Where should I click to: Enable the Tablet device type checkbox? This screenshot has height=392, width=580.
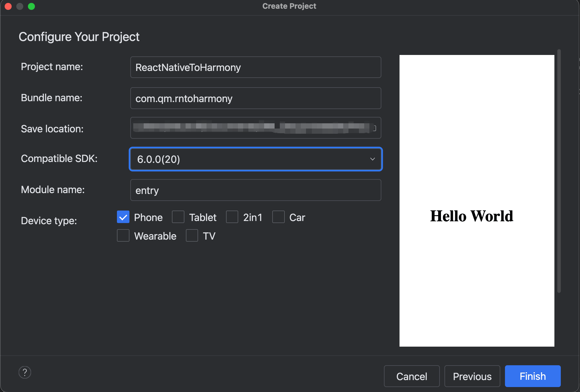coord(178,217)
